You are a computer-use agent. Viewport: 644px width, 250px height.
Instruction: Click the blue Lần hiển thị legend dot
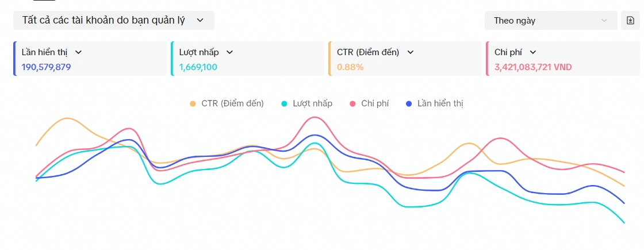pyautogui.click(x=409, y=104)
